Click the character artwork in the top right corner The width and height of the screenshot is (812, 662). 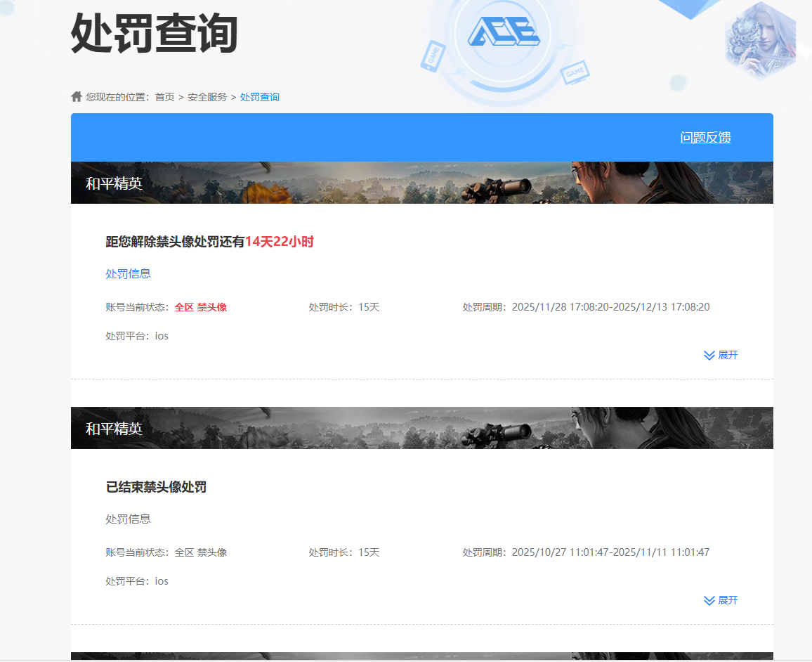pyautogui.click(x=760, y=42)
